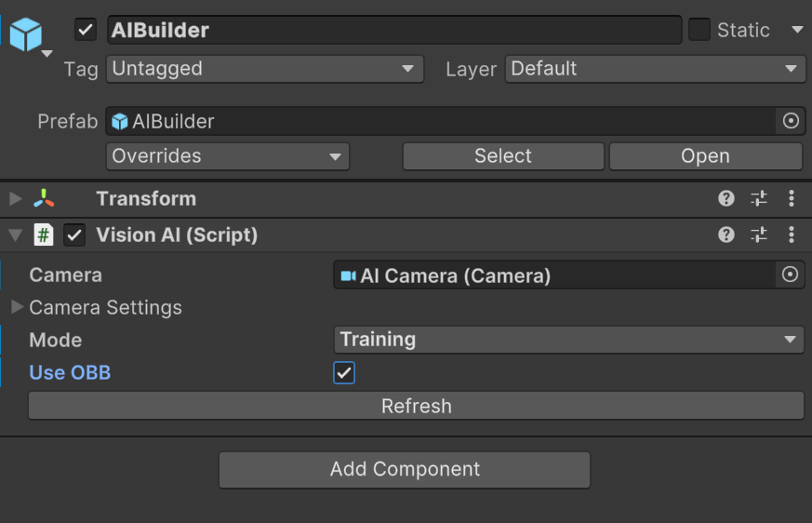812x523 pixels.
Task: Open Vision AI three-dot options menu
Action: [x=792, y=235]
